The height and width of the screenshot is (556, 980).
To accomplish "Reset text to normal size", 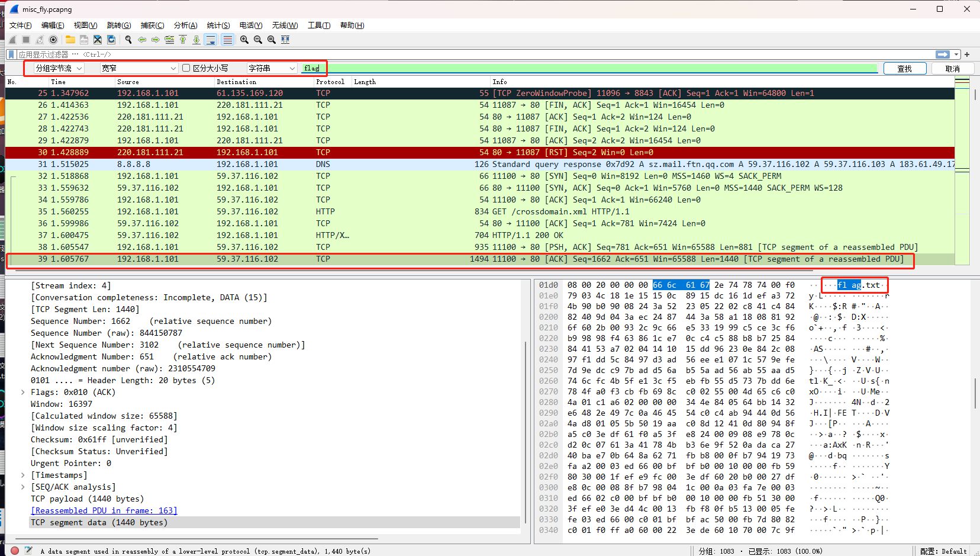I will [x=272, y=40].
